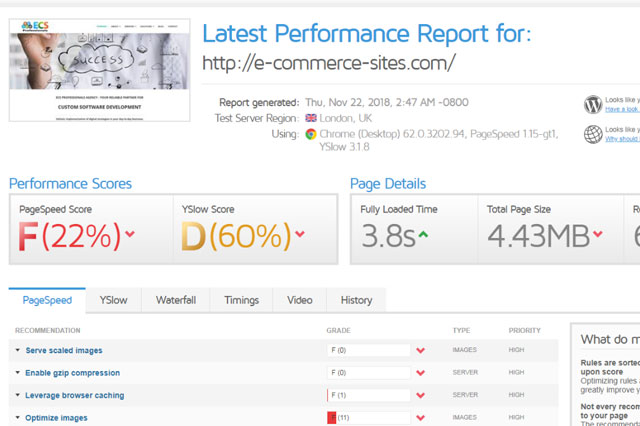The image size is (640, 426).
Task: Click the 'Have a look' WordPress link
Action: [622, 109]
